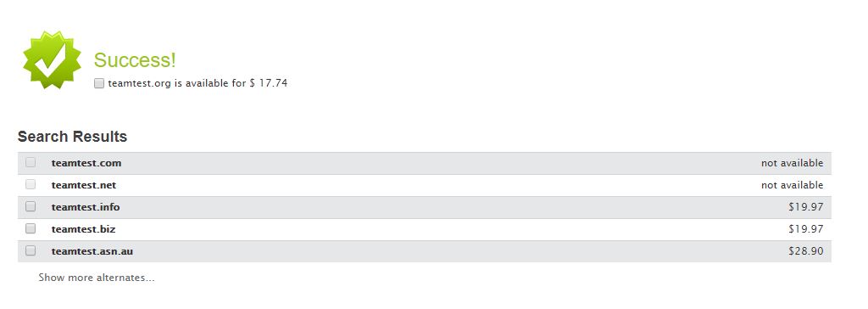This screenshot has height=309, width=868.
Task: Check the box next to teamtest.info
Action: pos(31,206)
